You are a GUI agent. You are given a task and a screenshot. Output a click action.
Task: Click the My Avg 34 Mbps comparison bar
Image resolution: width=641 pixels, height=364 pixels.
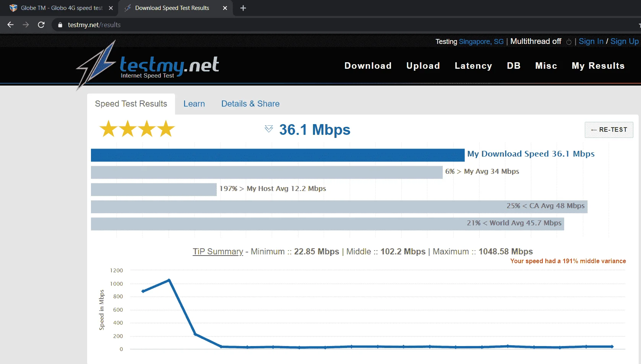coord(267,172)
